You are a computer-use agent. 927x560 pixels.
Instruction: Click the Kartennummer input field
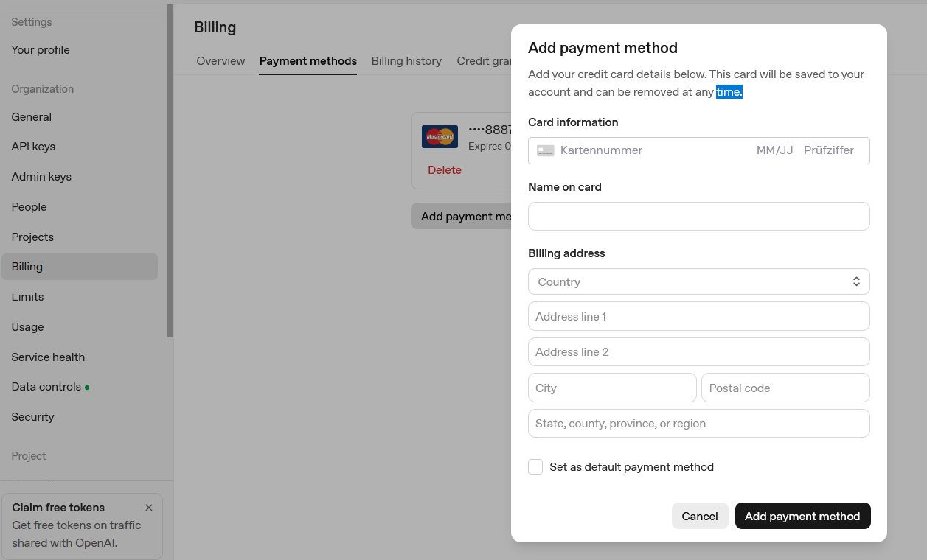[x=649, y=150]
